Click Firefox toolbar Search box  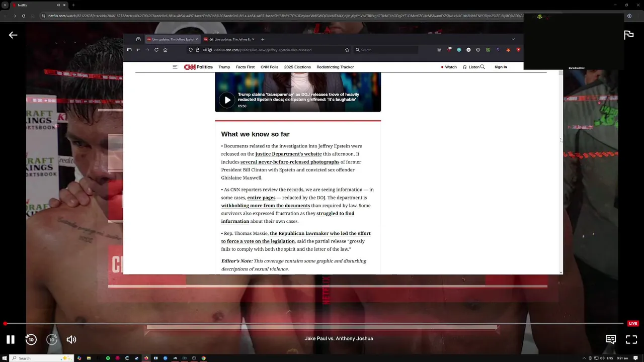386,50
